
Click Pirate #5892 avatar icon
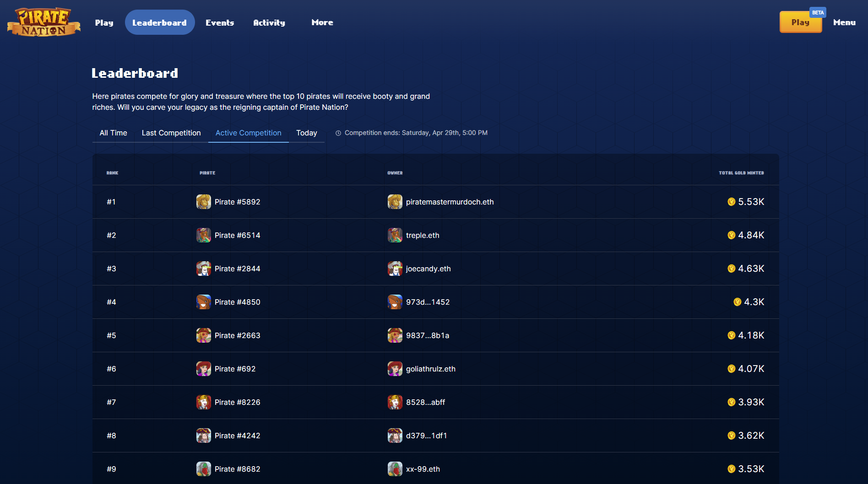click(203, 202)
